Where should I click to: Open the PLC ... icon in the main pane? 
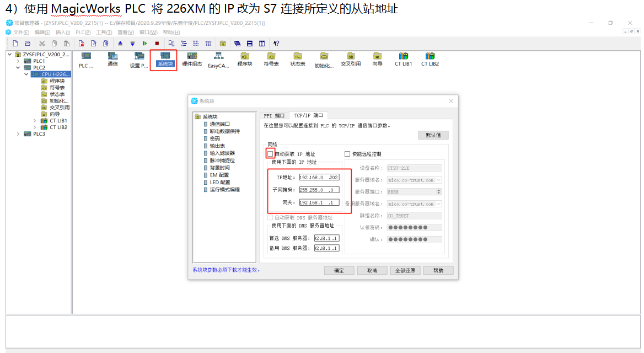(86, 60)
